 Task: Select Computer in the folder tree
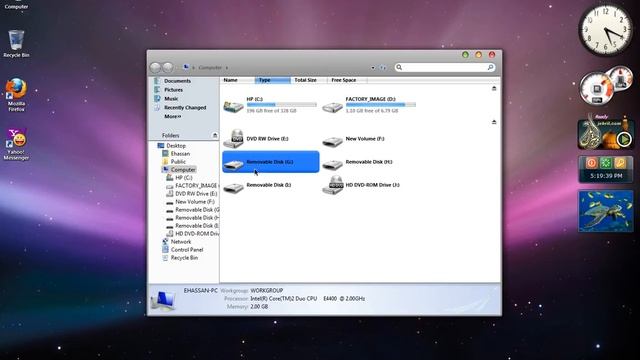[183, 170]
